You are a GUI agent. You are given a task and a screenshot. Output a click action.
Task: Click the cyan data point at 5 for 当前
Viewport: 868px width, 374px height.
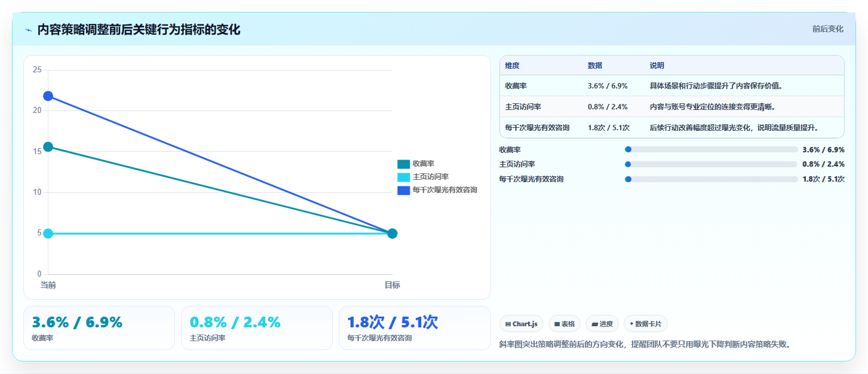click(x=48, y=234)
